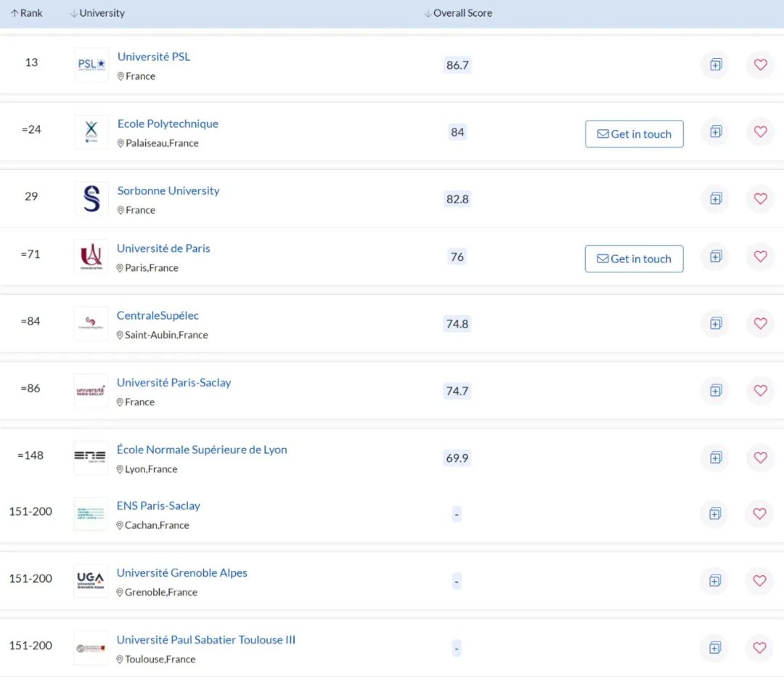Sort table by University column

click(97, 13)
